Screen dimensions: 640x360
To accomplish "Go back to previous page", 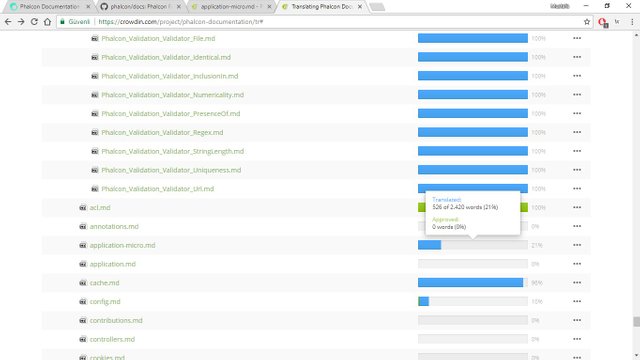I will [x=8, y=22].
